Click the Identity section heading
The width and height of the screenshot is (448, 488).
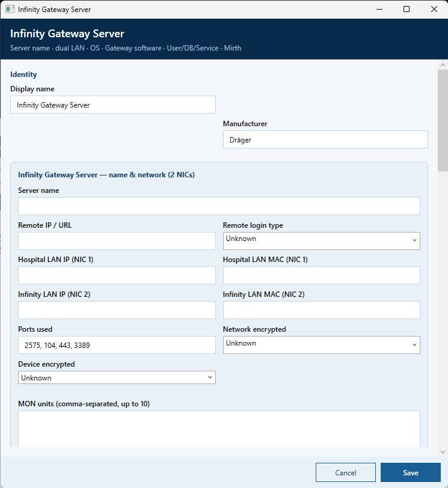click(x=23, y=75)
